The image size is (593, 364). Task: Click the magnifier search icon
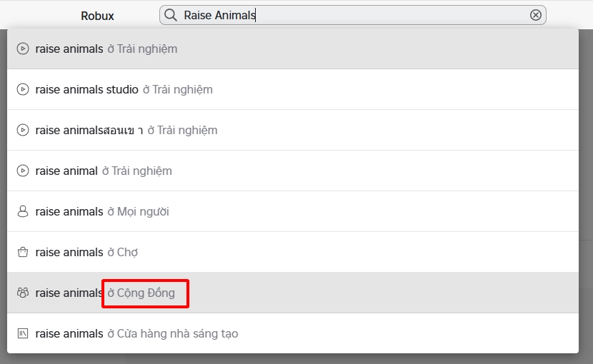[x=171, y=15]
